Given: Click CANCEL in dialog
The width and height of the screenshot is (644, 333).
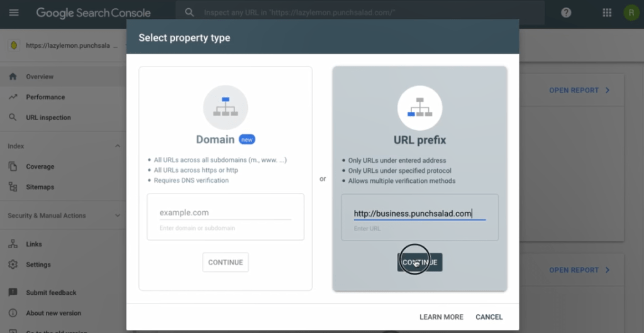Looking at the screenshot, I should click(x=489, y=317).
